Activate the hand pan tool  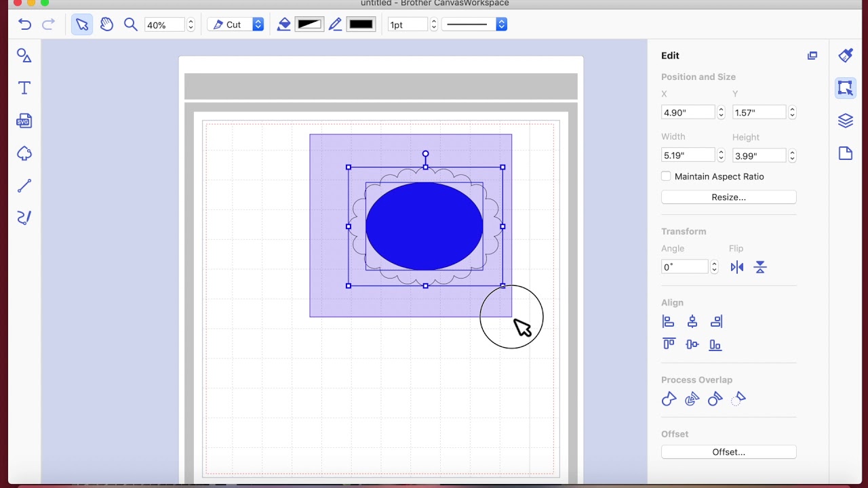point(106,24)
